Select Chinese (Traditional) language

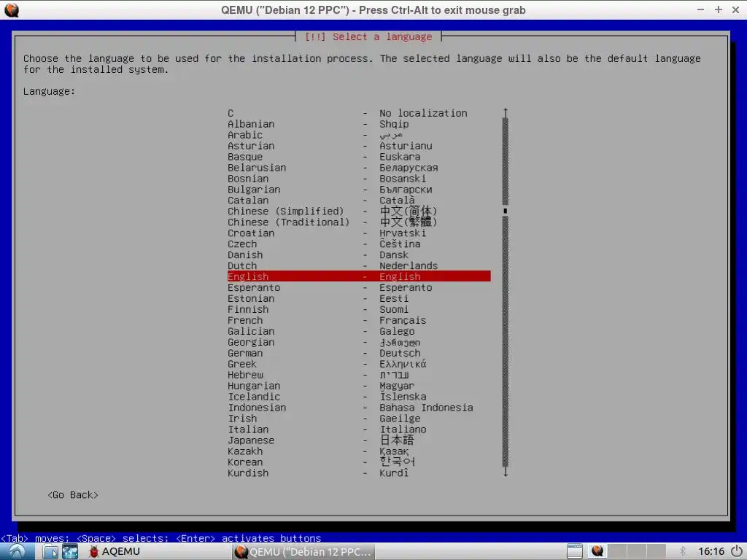[x=359, y=222]
